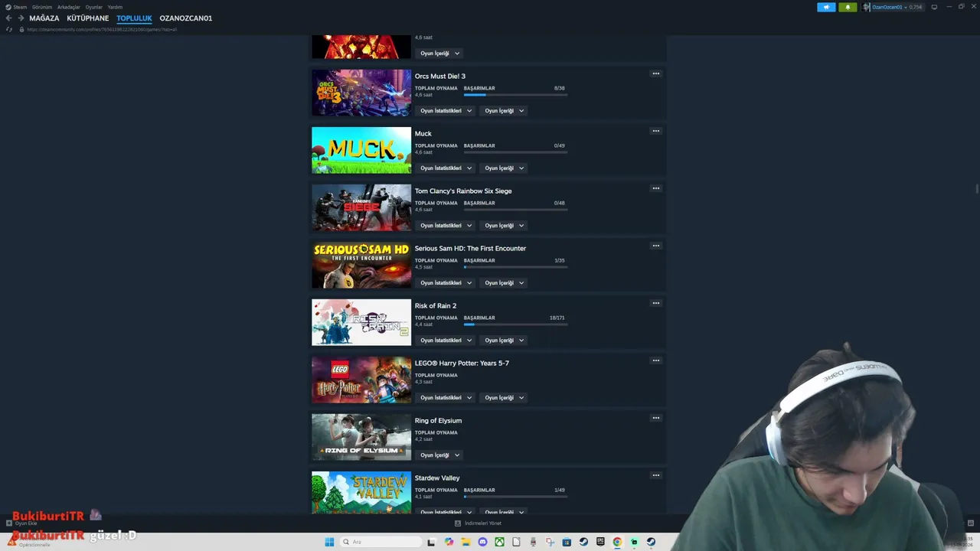Open the Stardew Valley title link
Screen dimensions: 980x551
click(437, 478)
